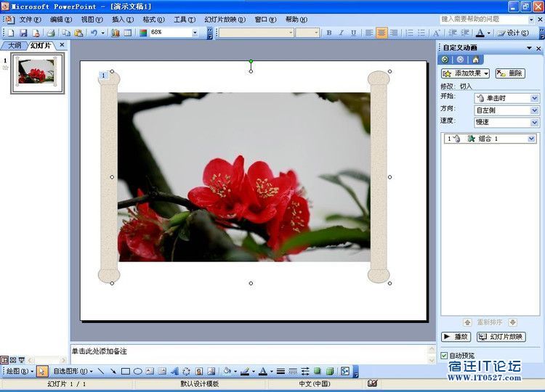This screenshot has width=545, height=392.
Task: Click the 幻灯片放映 button in task pane
Action: [x=501, y=336]
